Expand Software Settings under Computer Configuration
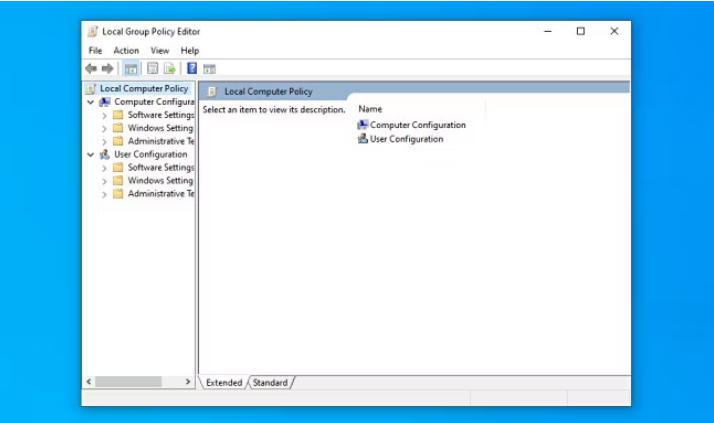 [x=104, y=116]
